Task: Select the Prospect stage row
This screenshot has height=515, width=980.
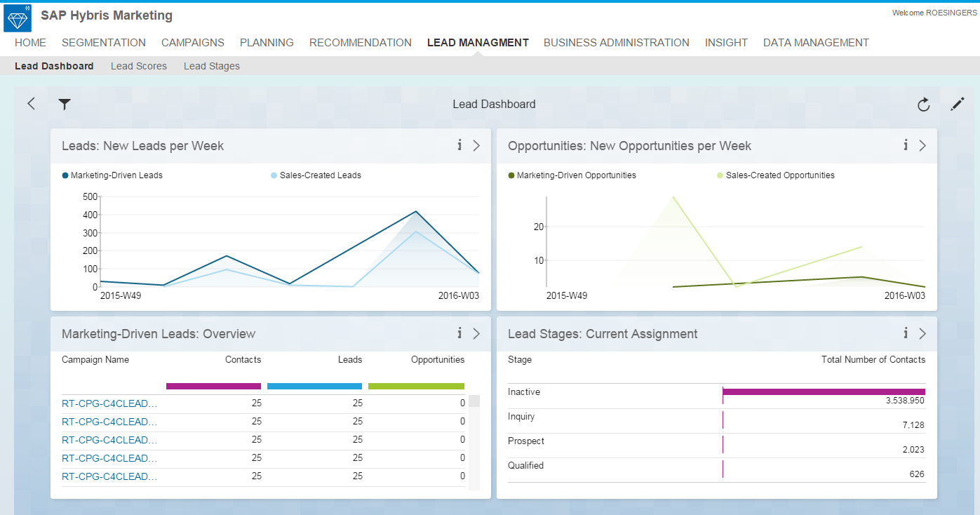Action: [716, 446]
